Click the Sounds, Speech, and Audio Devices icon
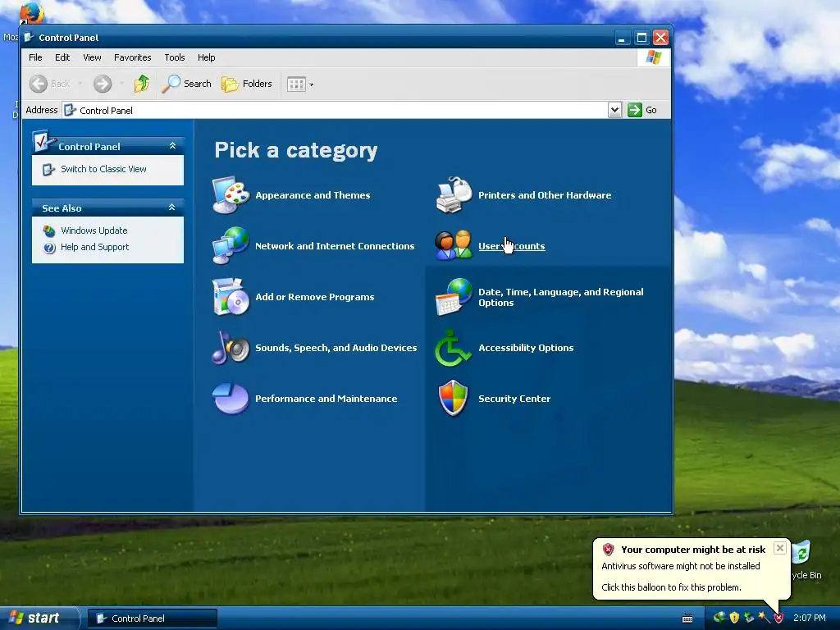The width and height of the screenshot is (840, 630). point(231,347)
